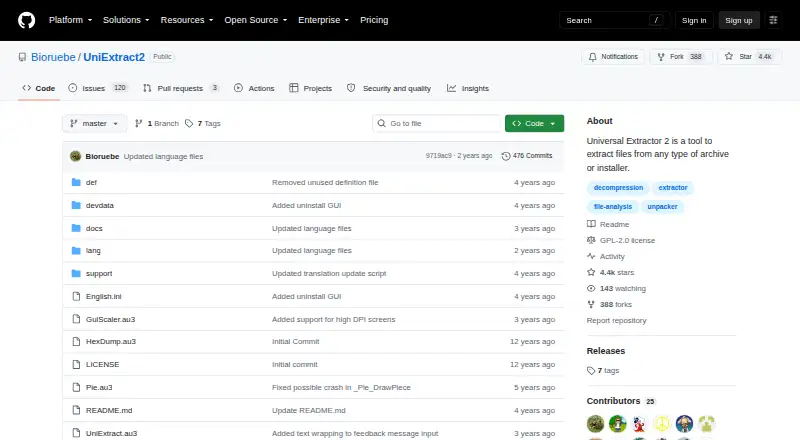Click the header Search field
This screenshot has height=440, width=800.
(x=614, y=20)
